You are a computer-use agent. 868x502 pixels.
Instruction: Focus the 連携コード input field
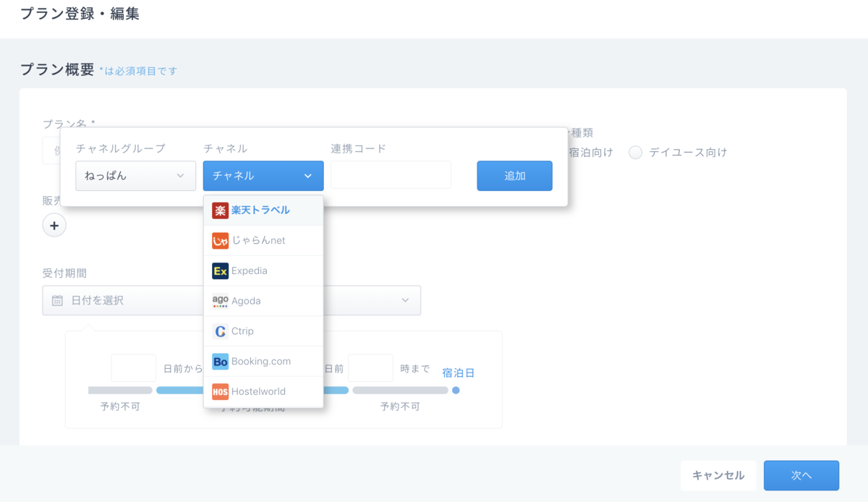[391, 176]
